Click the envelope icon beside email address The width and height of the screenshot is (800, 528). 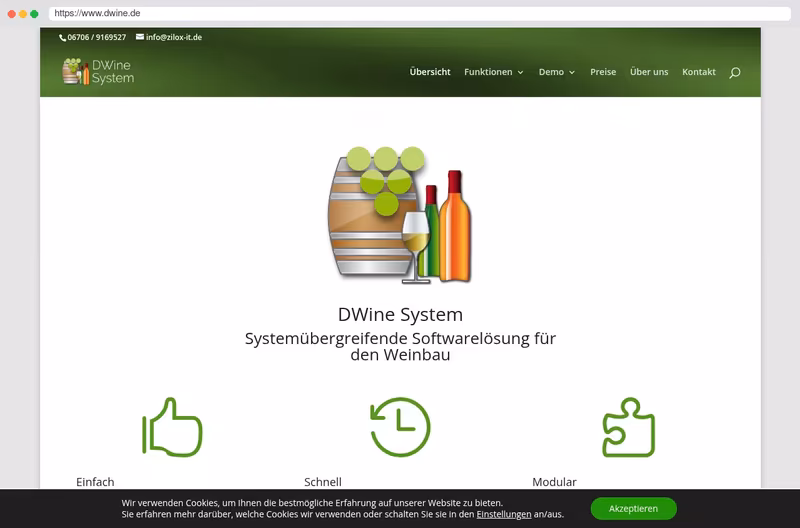pyautogui.click(x=140, y=37)
